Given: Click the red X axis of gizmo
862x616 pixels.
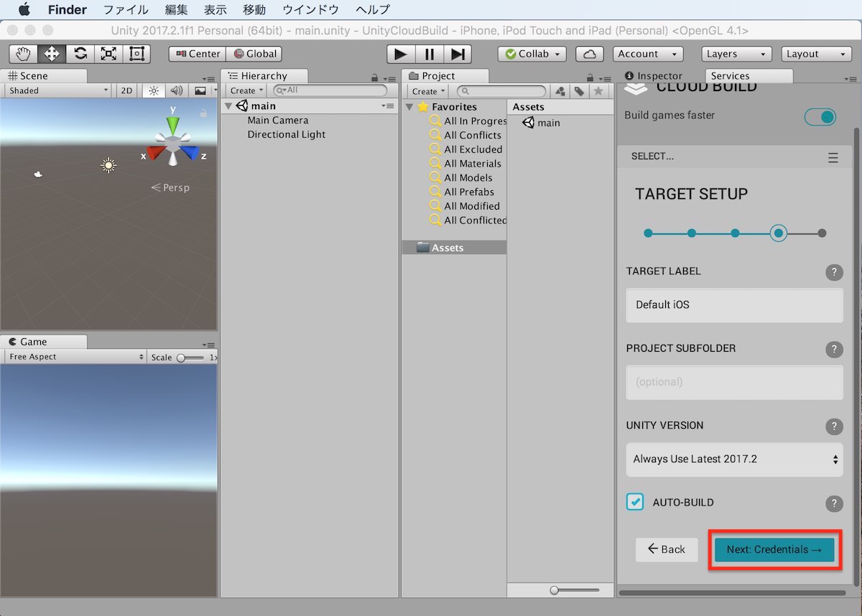Looking at the screenshot, I should pos(154,153).
